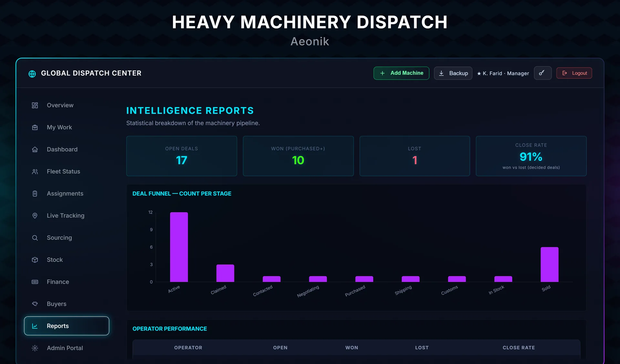Click the Deal Funnel chart title
The image size is (620, 364).
182,194
